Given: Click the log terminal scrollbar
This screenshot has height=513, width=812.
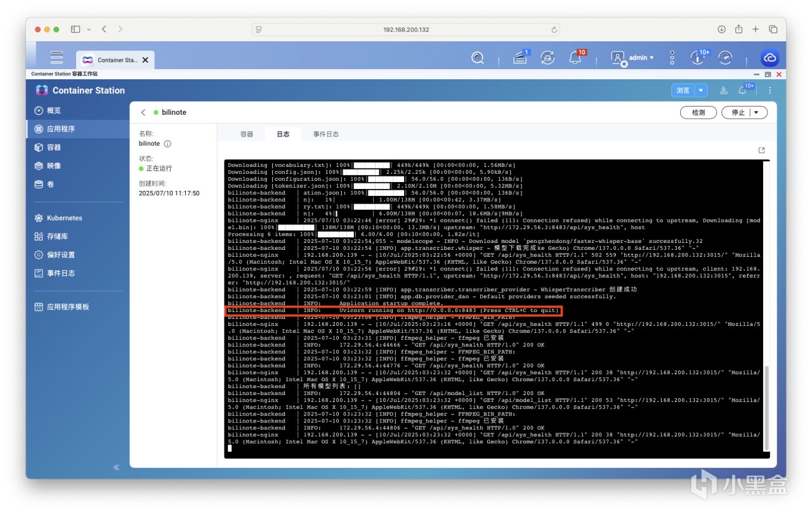Looking at the screenshot, I should [x=766, y=407].
